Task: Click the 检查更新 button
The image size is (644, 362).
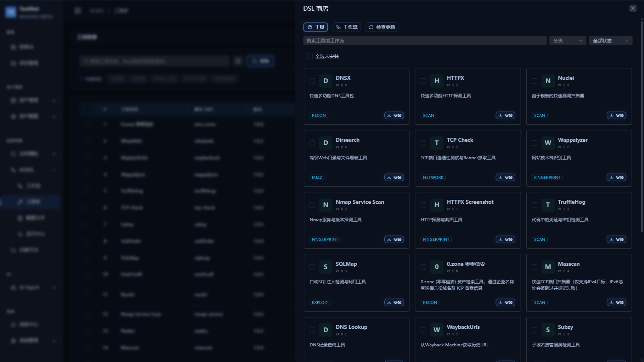Action: click(382, 27)
